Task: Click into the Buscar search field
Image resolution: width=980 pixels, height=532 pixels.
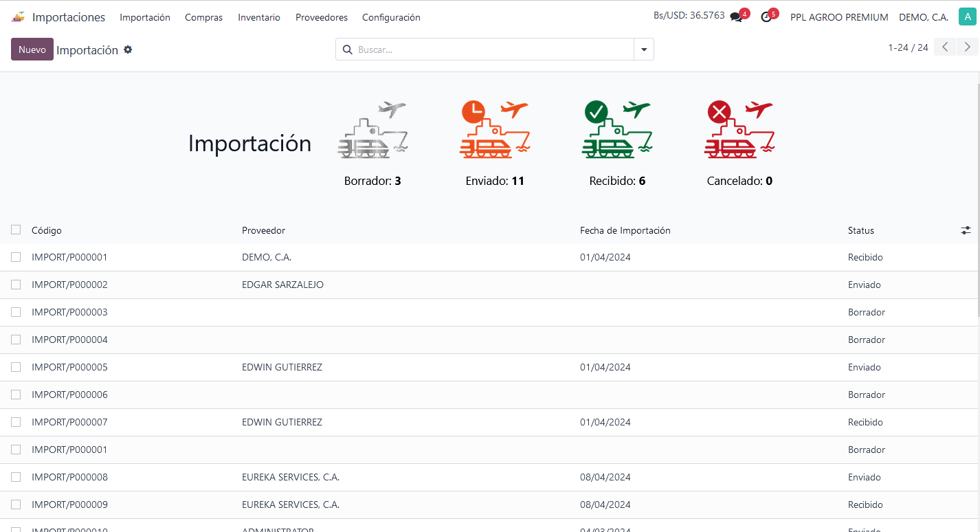Action: [x=491, y=49]
